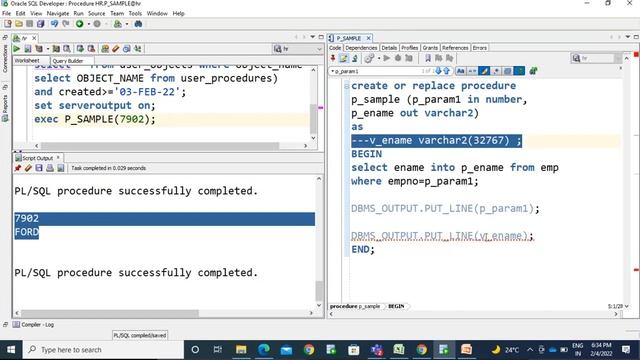Toggle Match Case (Aa) search option
The width and height of the screenshot is (640, 360).
click(460, 71)
